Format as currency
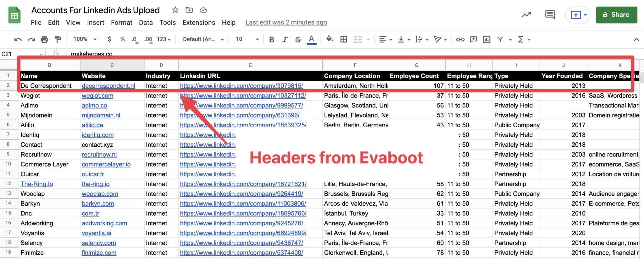 [x=109, y=39]
